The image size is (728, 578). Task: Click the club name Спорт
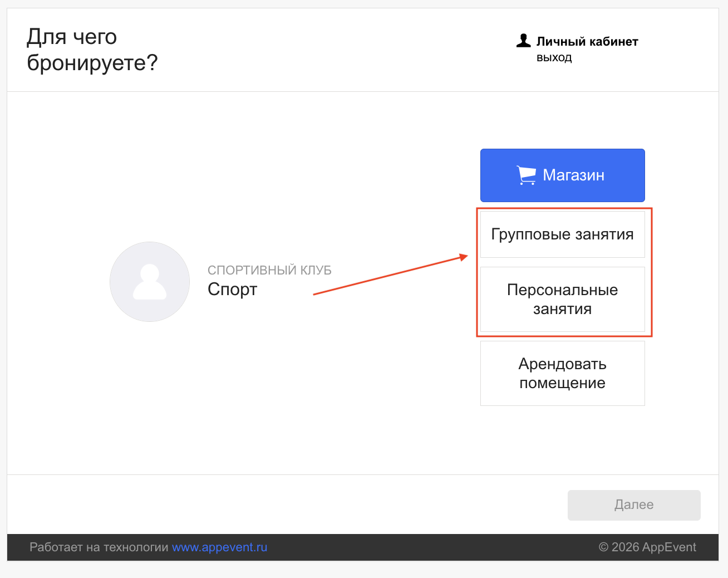click(232, 290)
